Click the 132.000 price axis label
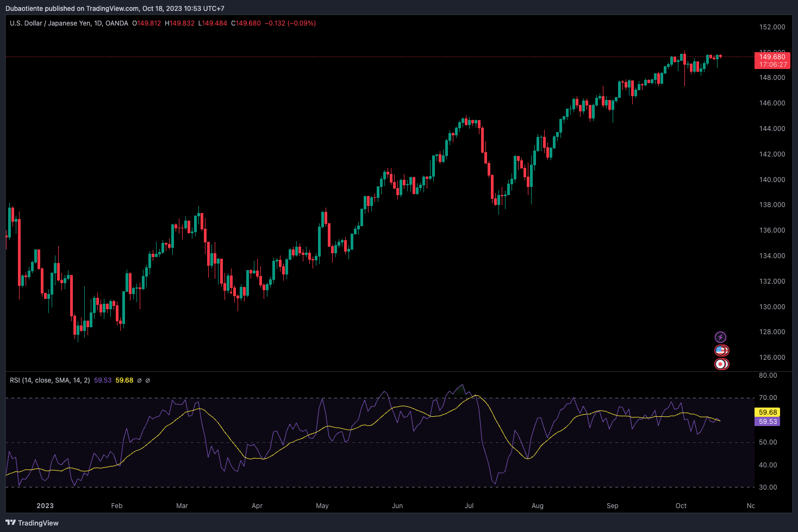798x532 pixels. [x=772, y=281]
